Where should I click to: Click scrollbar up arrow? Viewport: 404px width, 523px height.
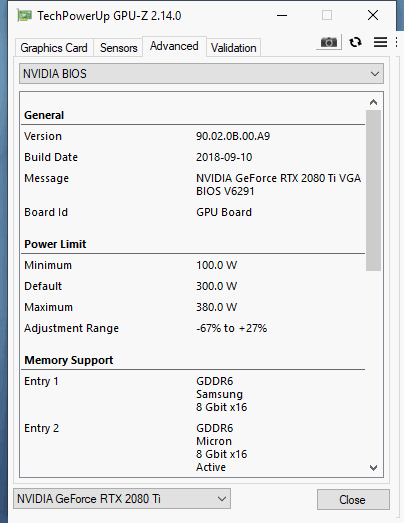click(x=374, y=102)
